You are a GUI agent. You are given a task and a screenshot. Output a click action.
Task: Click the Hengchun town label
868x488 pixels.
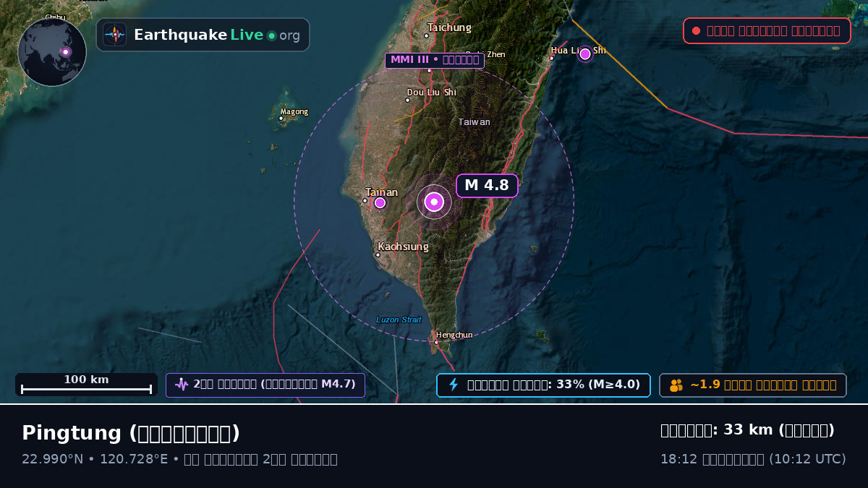point(454,335)
